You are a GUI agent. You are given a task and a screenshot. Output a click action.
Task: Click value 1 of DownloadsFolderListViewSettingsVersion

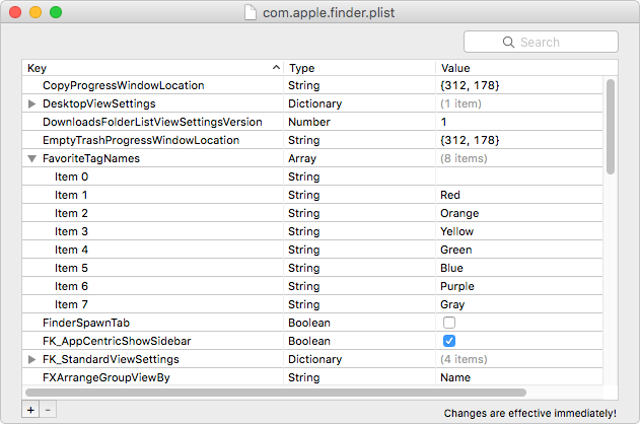444,122
